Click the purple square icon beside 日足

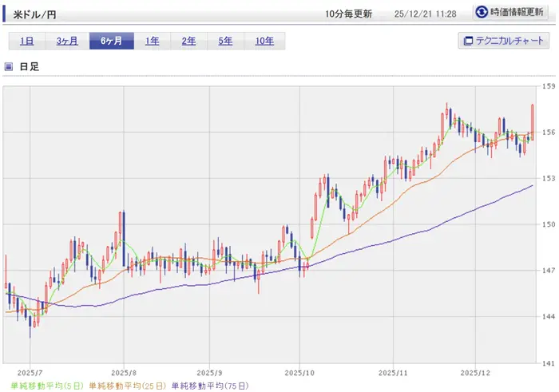(9, 67)
